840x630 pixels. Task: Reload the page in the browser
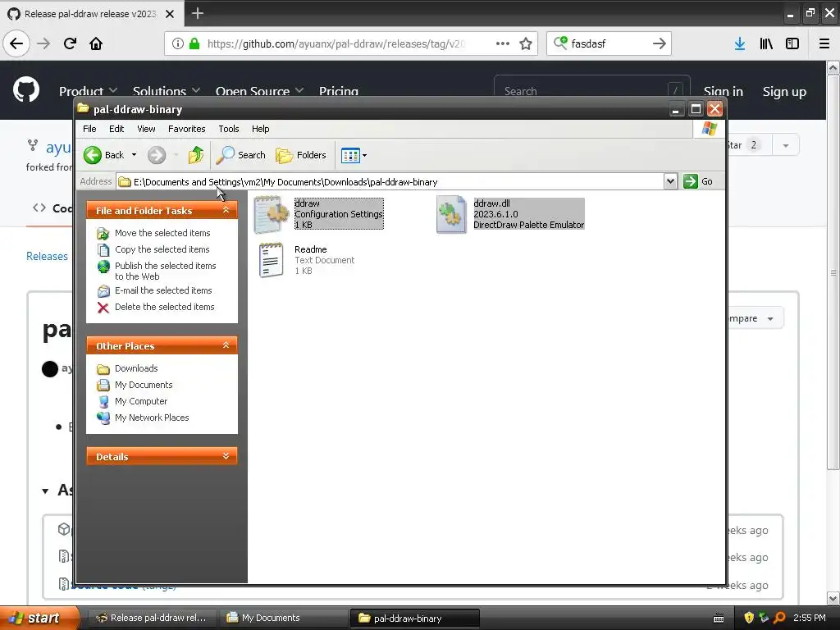pos(70,43)
